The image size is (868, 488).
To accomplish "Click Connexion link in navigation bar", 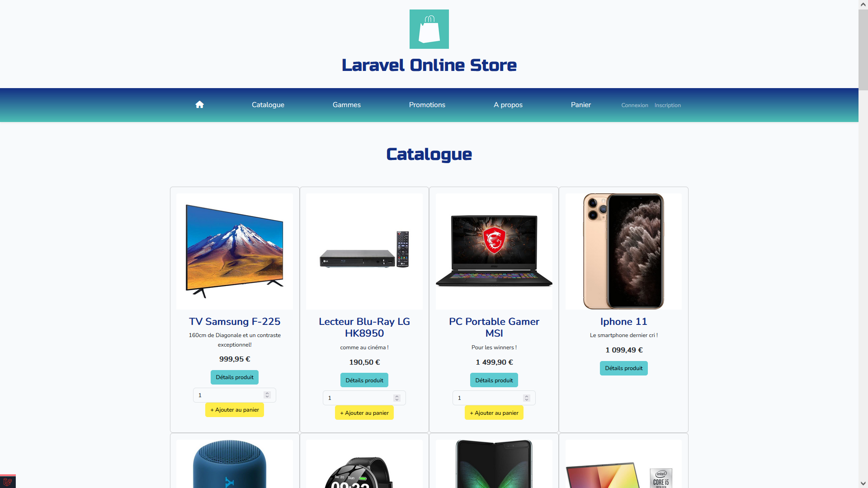I will tap(634, 105).
